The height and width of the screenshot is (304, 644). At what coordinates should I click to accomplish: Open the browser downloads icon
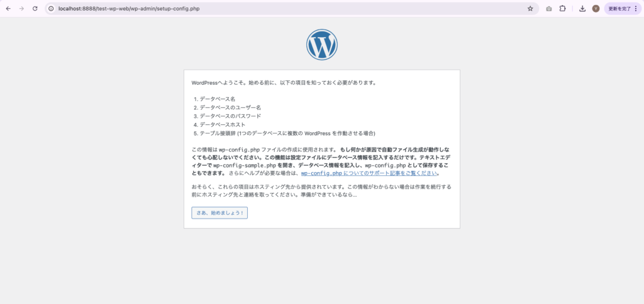point(582,8)
